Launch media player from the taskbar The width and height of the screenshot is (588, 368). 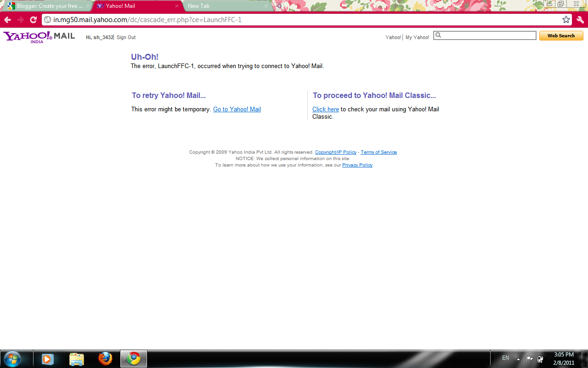coord(47,358)
